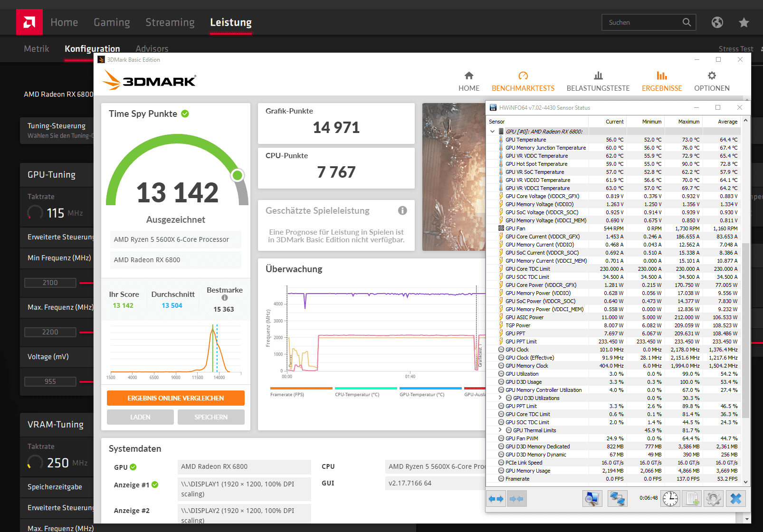
Task: Open 3DMark Belastungsteste section
Action: (598, 81)
